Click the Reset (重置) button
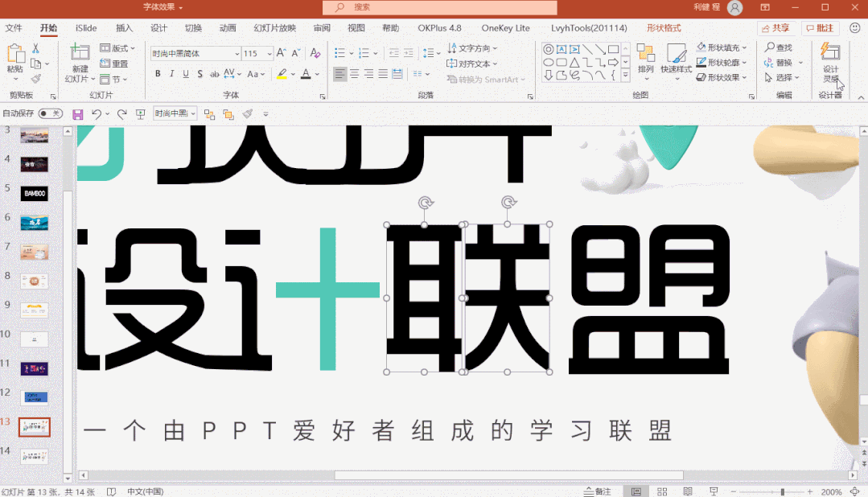Viewport: 868px width, 497px height. [x=114, y=64]
